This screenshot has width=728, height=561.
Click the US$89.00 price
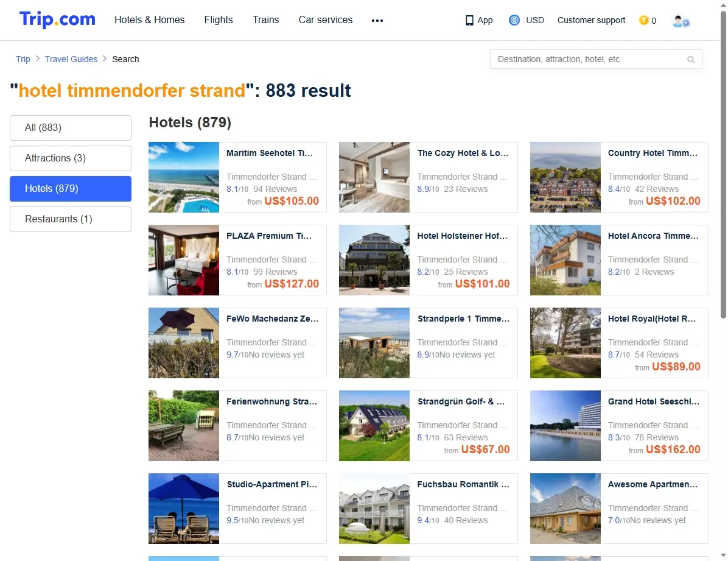(676, 366)
